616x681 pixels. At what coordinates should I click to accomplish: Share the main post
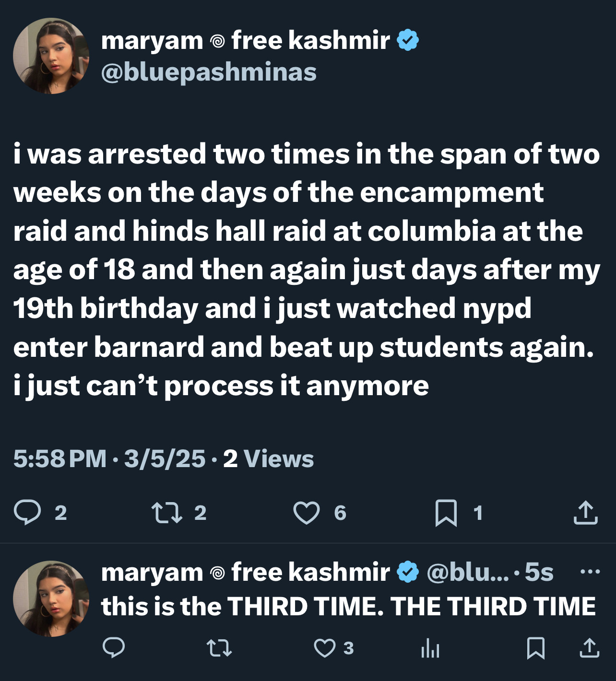[x=586, y=513]
